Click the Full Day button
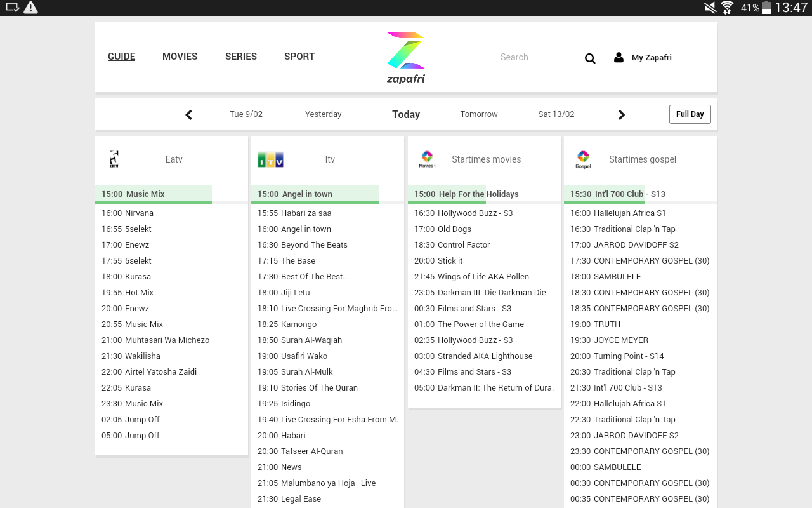This screenshot has height=508, width=812. [690, 114]
